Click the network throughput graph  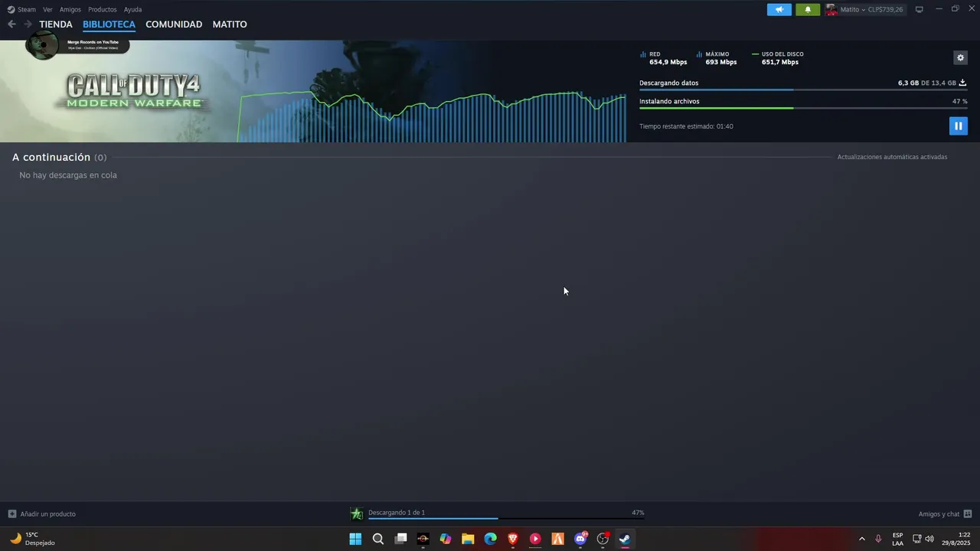point(432,116)
